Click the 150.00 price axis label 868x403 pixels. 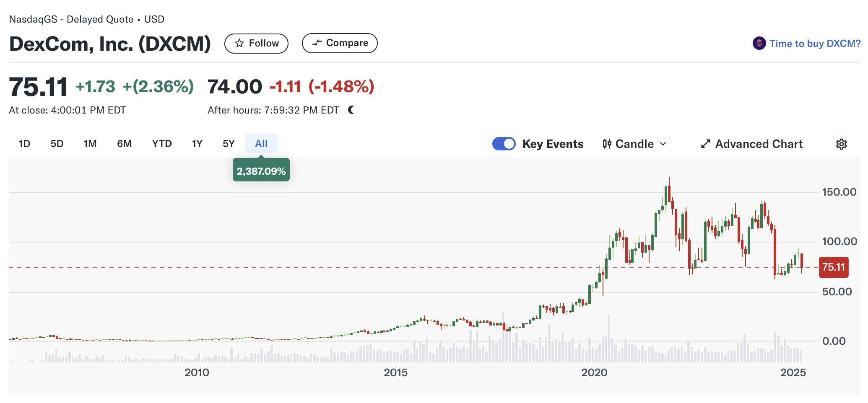839,192
